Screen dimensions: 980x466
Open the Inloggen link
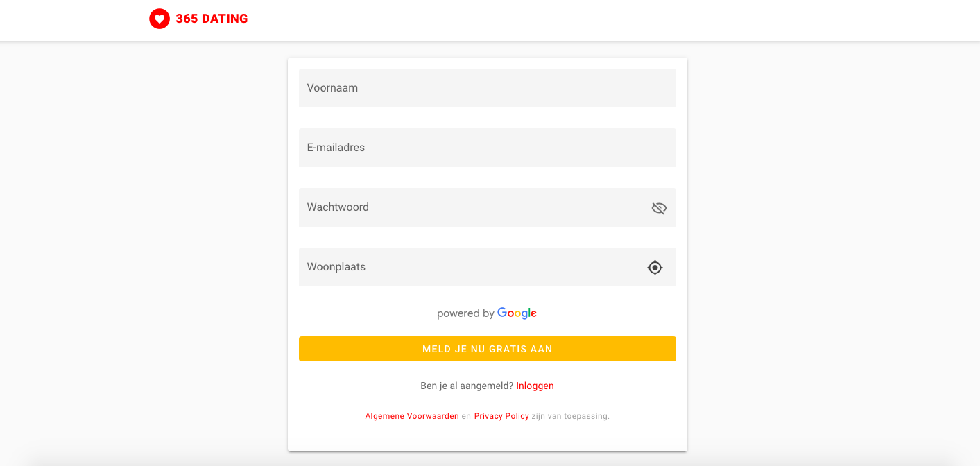tap(535, 386)
